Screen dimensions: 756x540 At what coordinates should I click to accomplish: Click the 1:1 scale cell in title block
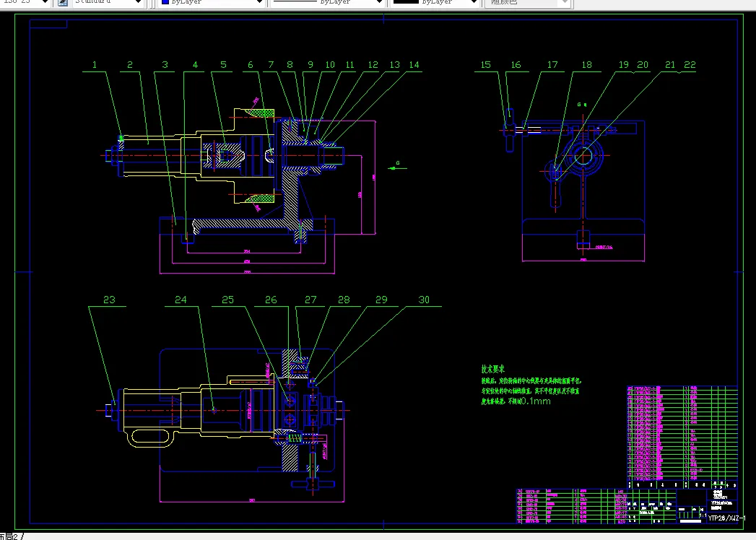click(x=703, y=515)
